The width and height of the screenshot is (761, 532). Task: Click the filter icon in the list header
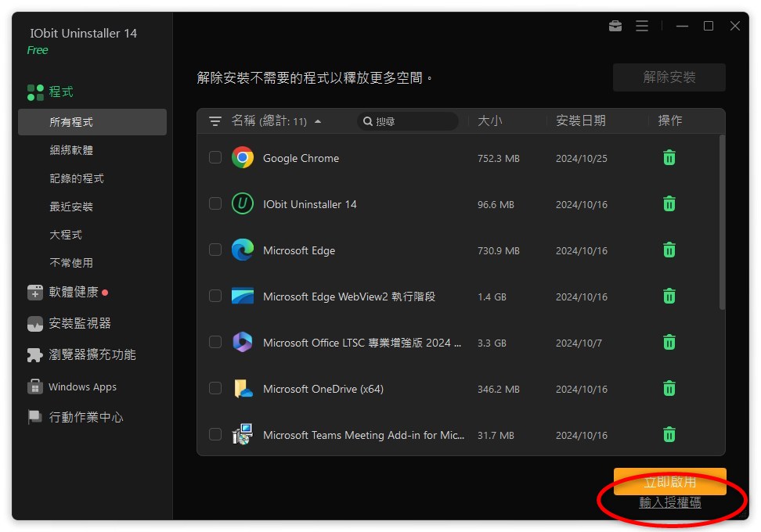(x=215, y=120)
